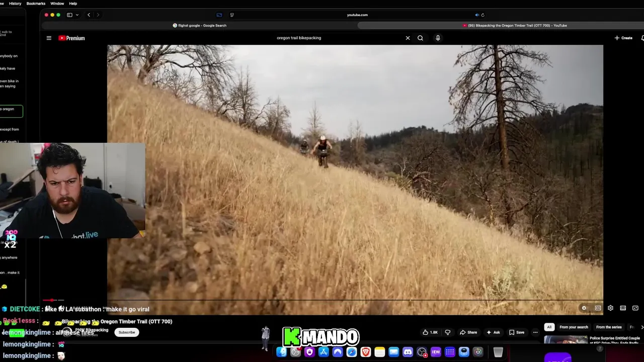Image resolution: width=644 pixels, height=362 pixels.
Task: Expand filter chips with right arrow
Action: pyautogui.click(x=642, y=327)
